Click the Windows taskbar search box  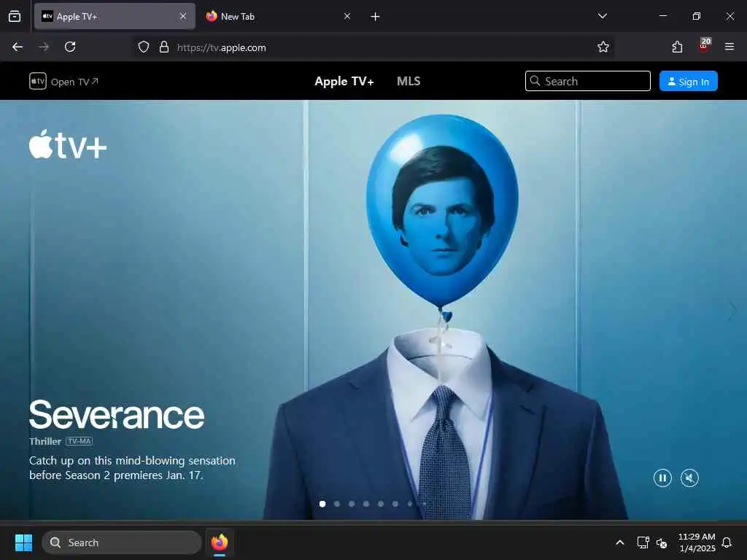tap(122, 542)
